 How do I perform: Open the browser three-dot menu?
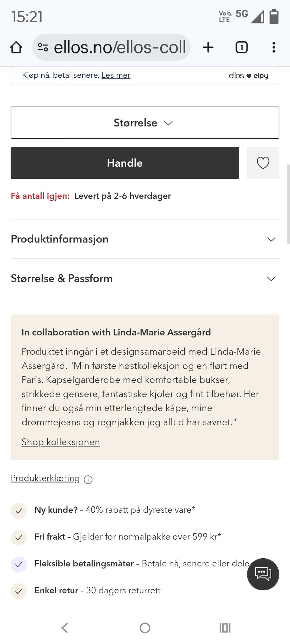274,47
